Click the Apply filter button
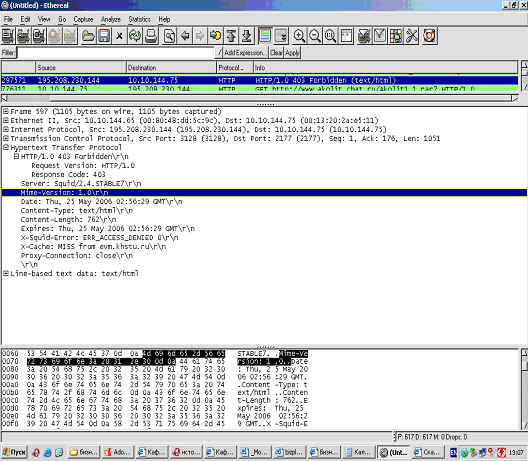This screenshot has width=528, height=461. [292, 53]
